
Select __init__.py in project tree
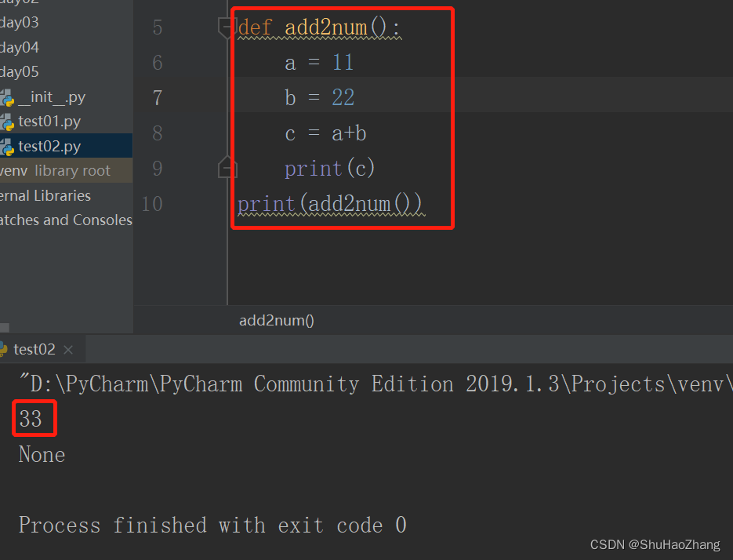[52, 96]
